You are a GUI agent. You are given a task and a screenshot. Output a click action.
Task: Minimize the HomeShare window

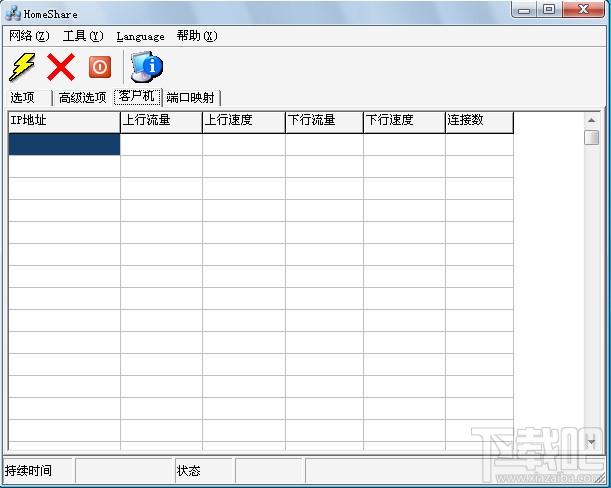524,10
